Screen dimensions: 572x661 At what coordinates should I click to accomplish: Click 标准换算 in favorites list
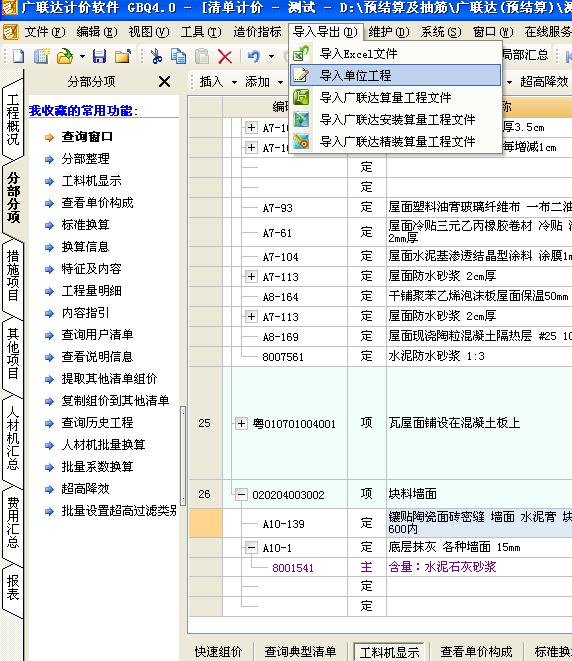[x=86, y=224]
